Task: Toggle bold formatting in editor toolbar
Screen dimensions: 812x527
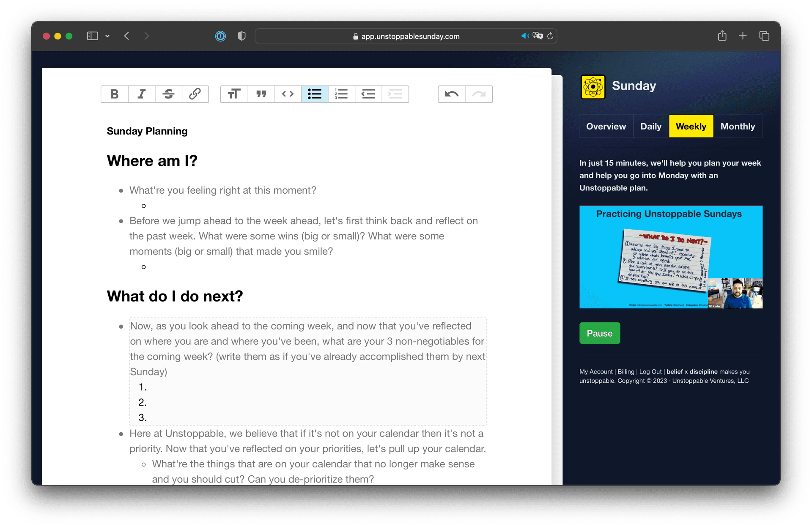Action: click(114, 94)
